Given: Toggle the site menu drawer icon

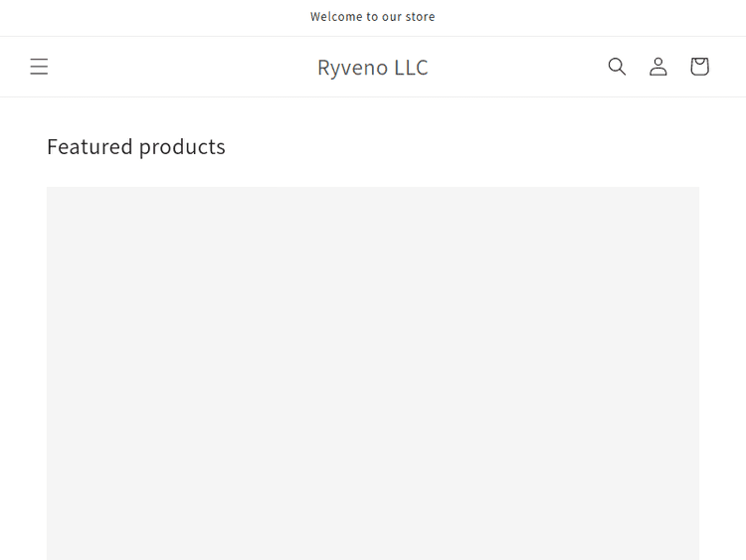Looking at the screenshot, I should 39,67.
